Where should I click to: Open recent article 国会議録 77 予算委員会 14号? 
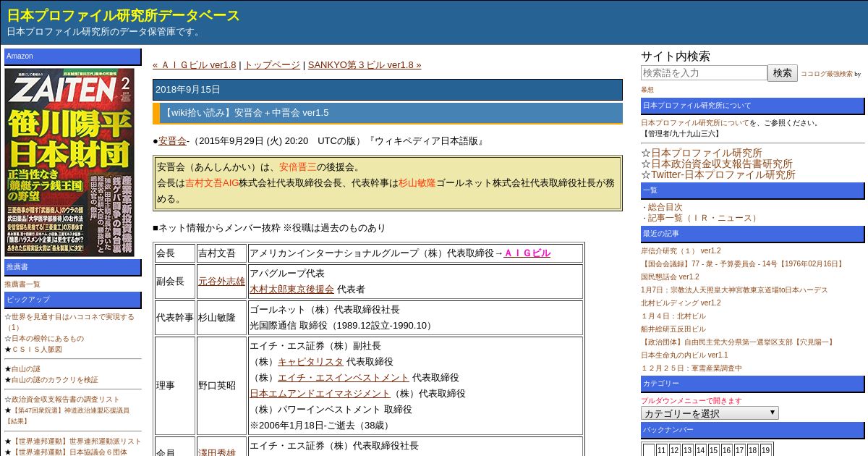coord(743,263)
